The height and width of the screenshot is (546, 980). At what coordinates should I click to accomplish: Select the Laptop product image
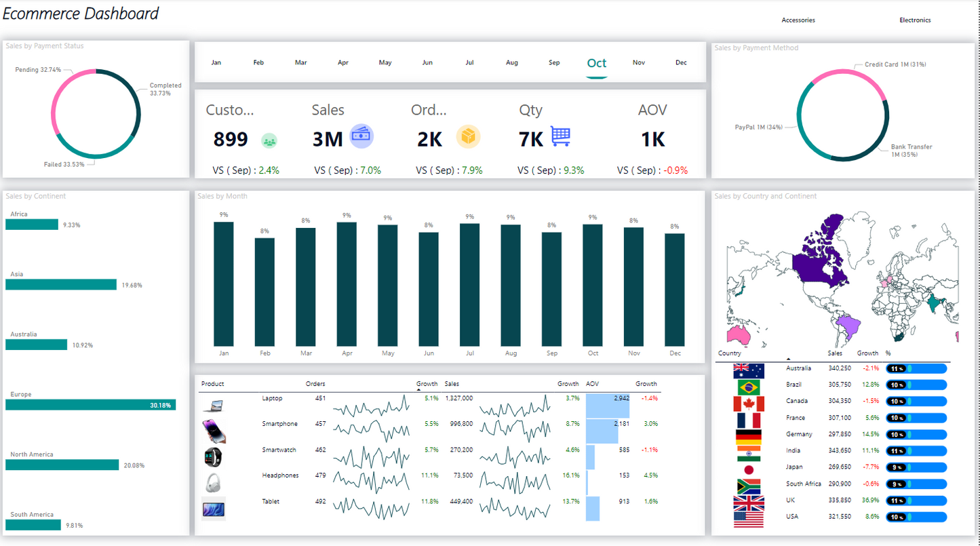[213, 406]
